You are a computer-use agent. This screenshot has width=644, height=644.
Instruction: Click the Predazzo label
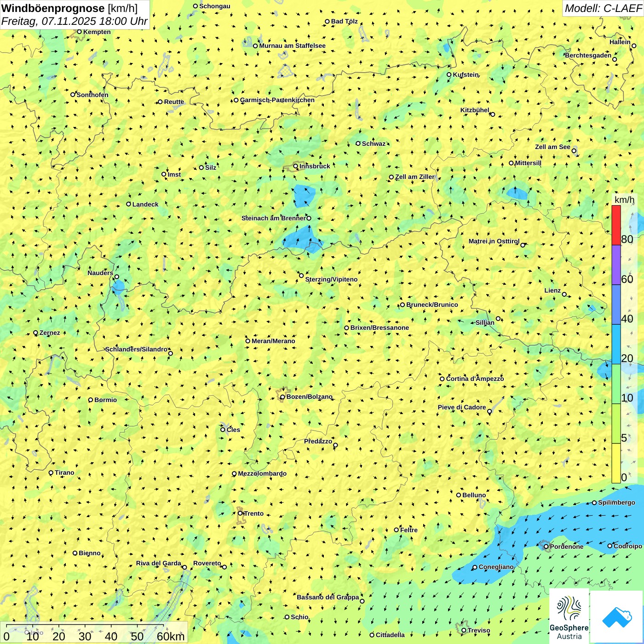coord(318,441)
